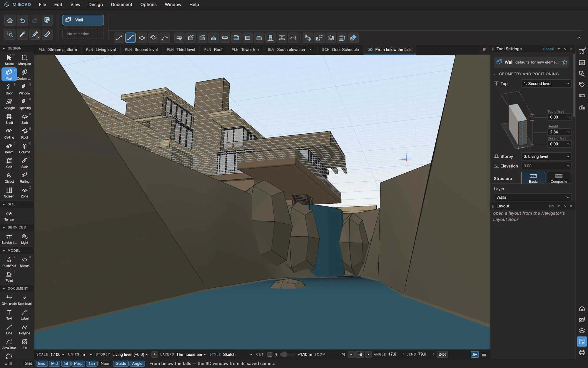Open the Top level dropdown
This screenshot has height=368, width=588.
[x=546, y=84]
